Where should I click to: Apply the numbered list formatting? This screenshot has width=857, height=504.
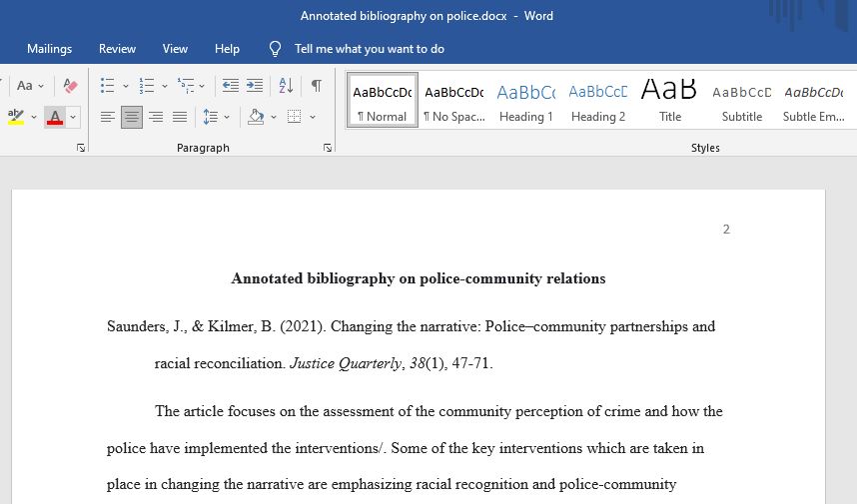(x=147, y=86)
